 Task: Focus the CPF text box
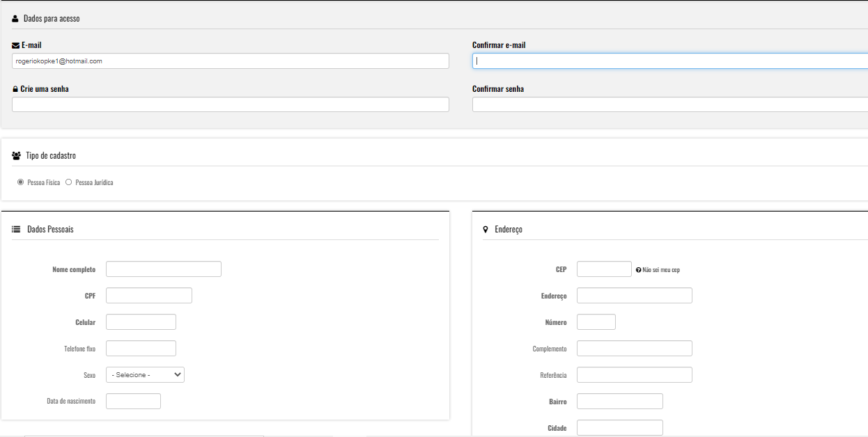(148, 296)
